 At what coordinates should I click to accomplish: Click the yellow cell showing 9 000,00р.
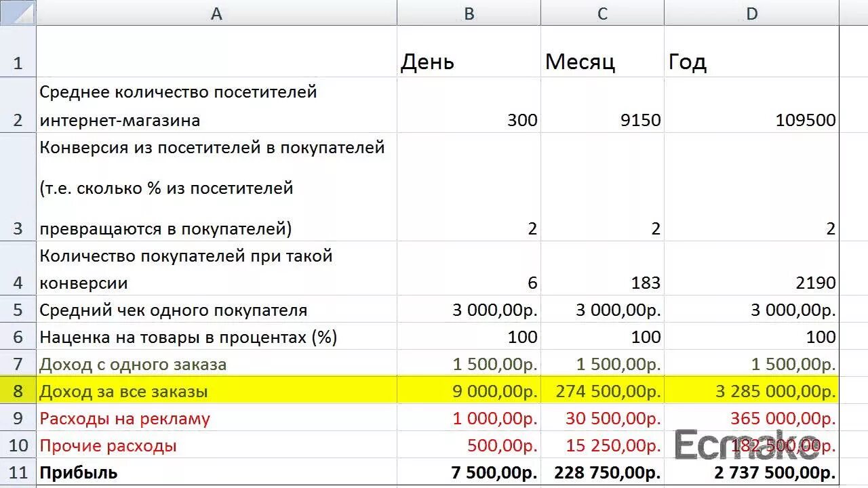tap(475, 391)
